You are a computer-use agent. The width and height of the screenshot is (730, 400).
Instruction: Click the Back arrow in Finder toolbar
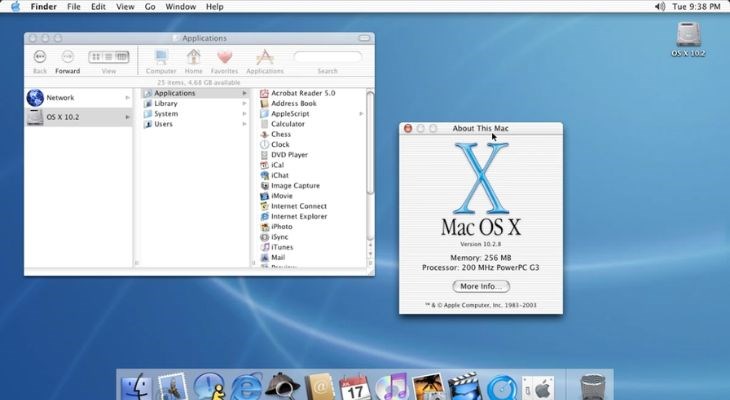(x=40, y=57)
